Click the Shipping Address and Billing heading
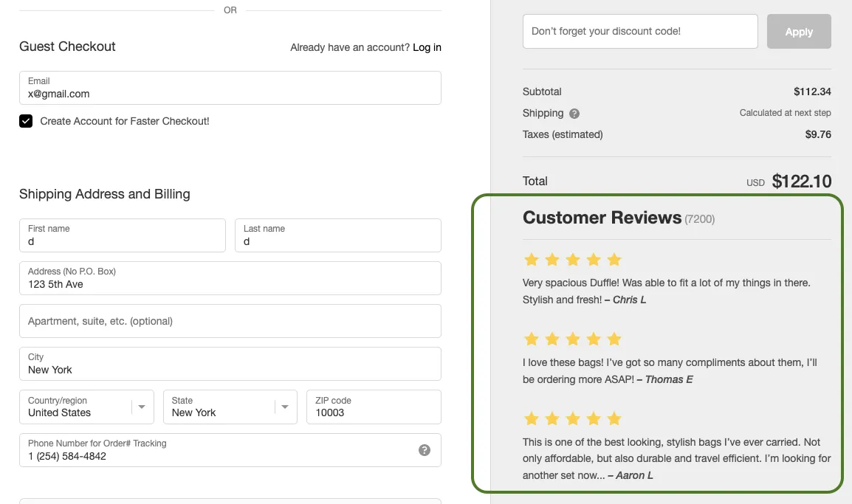The image size is (852, 504). 105,194
